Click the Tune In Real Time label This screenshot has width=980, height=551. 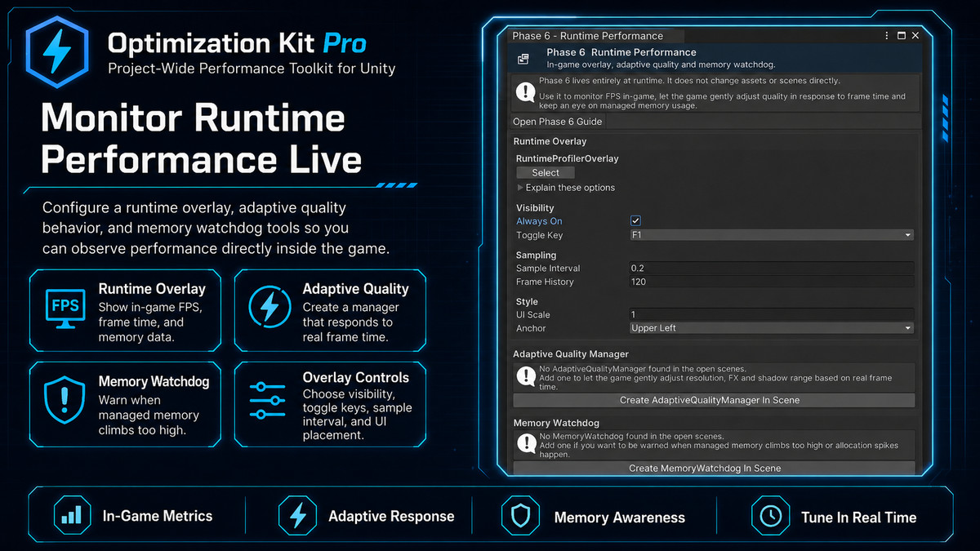tap(858, 518)
